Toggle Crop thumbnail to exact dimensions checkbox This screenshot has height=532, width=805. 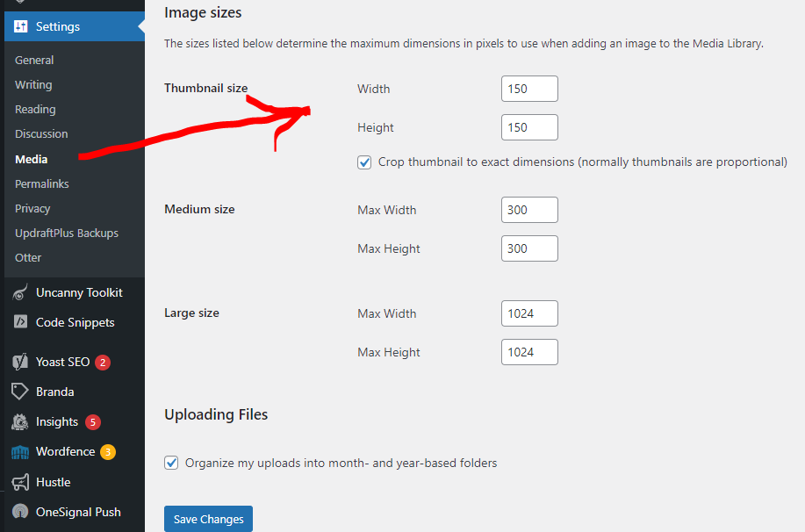364,162
